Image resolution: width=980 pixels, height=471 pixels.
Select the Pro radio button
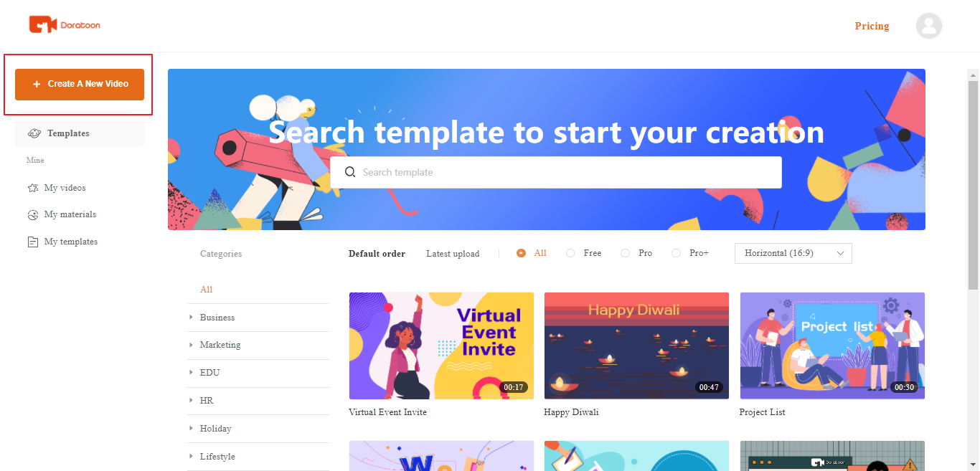[x=625, y=253]
